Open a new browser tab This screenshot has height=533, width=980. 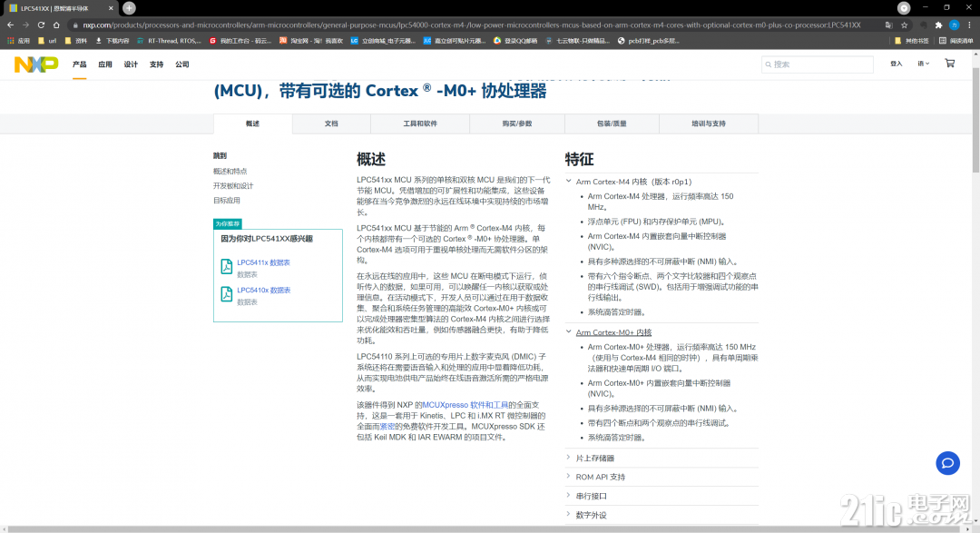[x=129, y=8]
